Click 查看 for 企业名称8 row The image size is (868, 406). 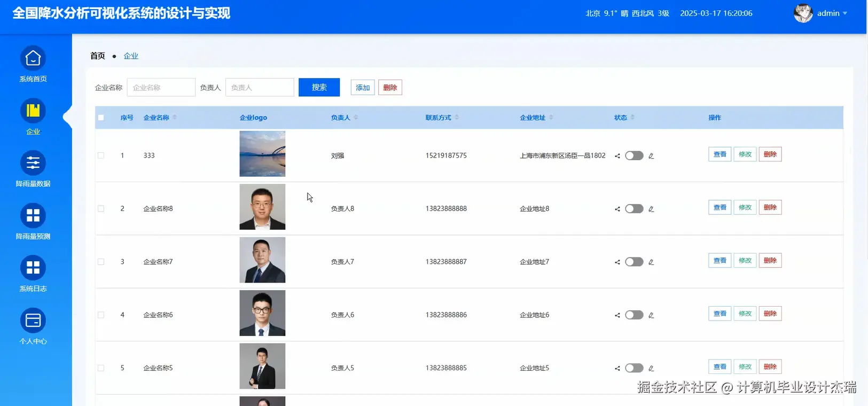coord(720,207)
